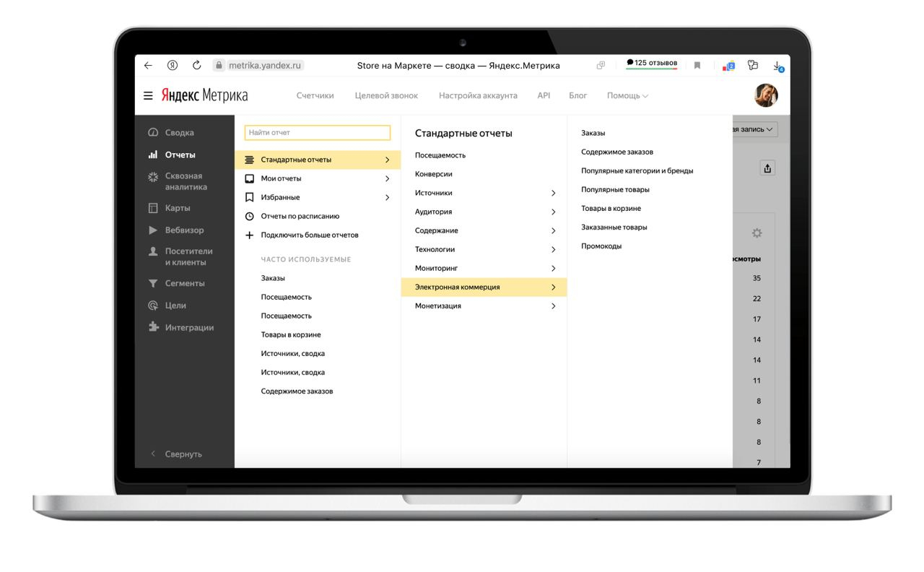Bookmark the page with the bookmark icon
Viewport: 924px width, 572px height.
pos(697,65)
